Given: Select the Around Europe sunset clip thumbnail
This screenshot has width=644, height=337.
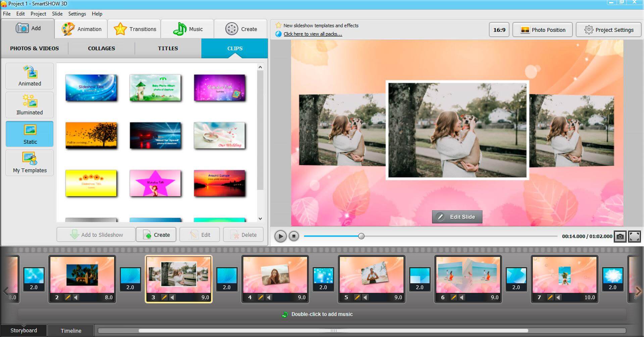Looking at the screenshot, I should coord(219,183).
